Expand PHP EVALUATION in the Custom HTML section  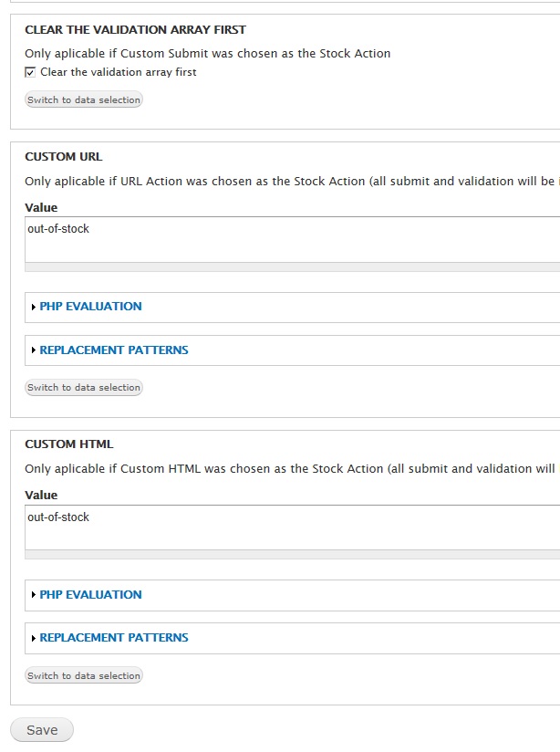tap(88, 595)
